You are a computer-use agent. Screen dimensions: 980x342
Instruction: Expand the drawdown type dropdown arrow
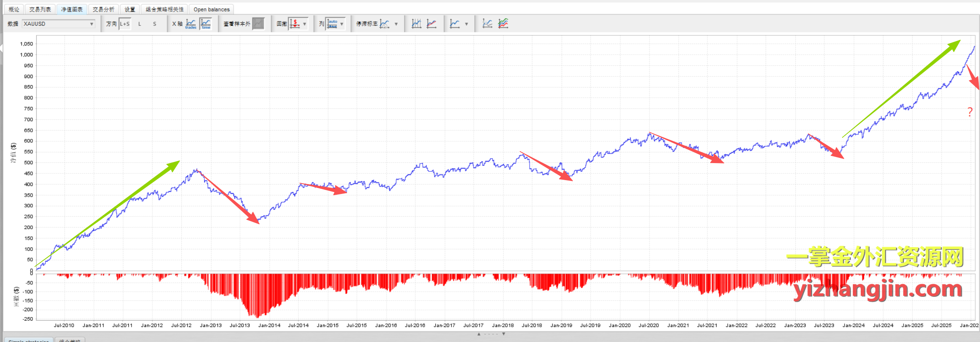click(x=305, y=24)
